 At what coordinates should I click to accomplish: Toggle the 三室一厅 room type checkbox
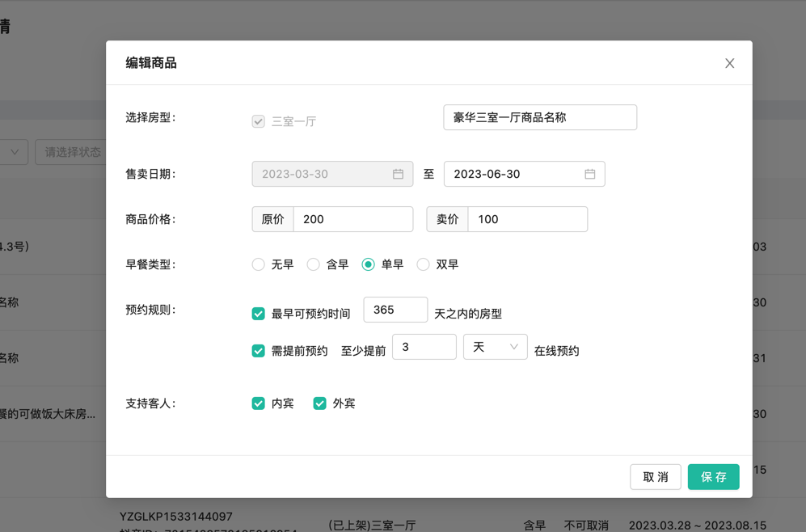click(x=258, y=122)
